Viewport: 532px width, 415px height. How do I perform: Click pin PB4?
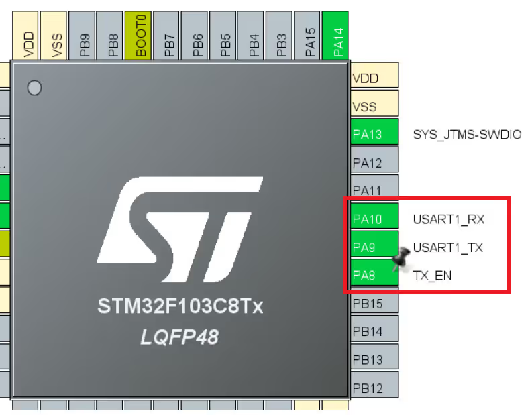tap(251, 36)
